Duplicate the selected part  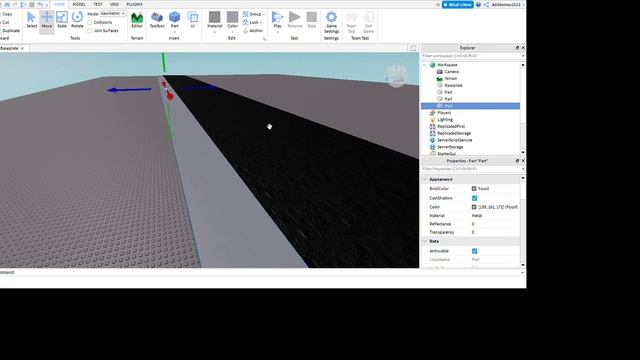[10, 31]
